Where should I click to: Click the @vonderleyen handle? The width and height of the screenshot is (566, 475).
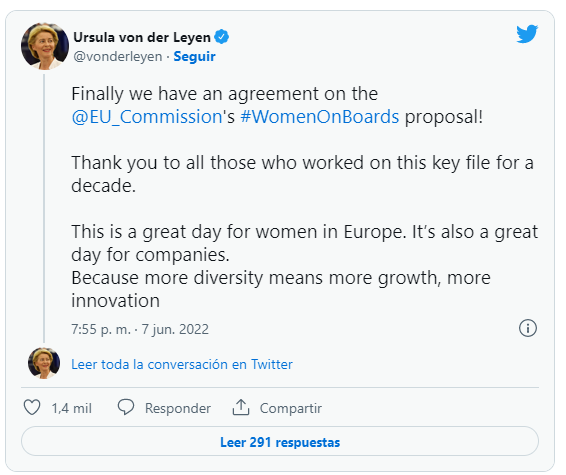(118, 56)
